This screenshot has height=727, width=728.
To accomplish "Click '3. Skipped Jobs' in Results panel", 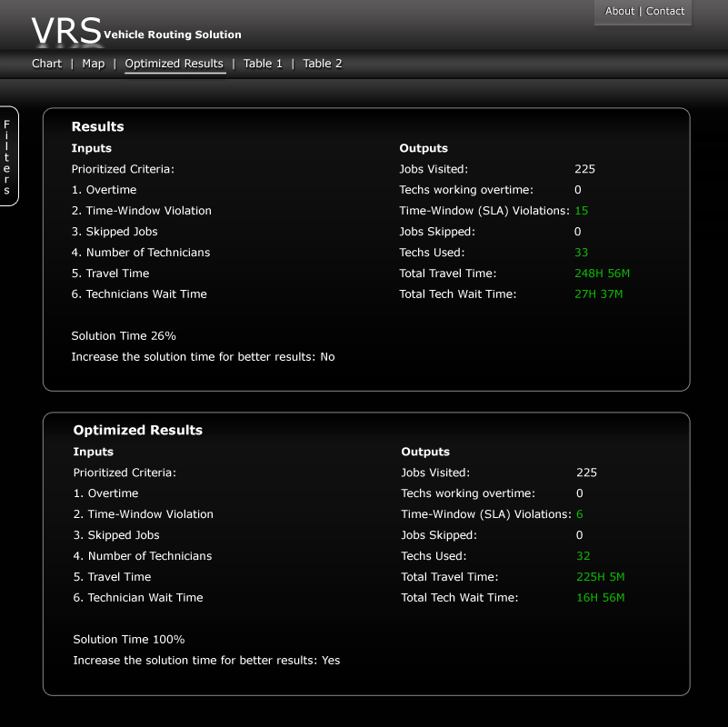I will (x=115, y=232).
